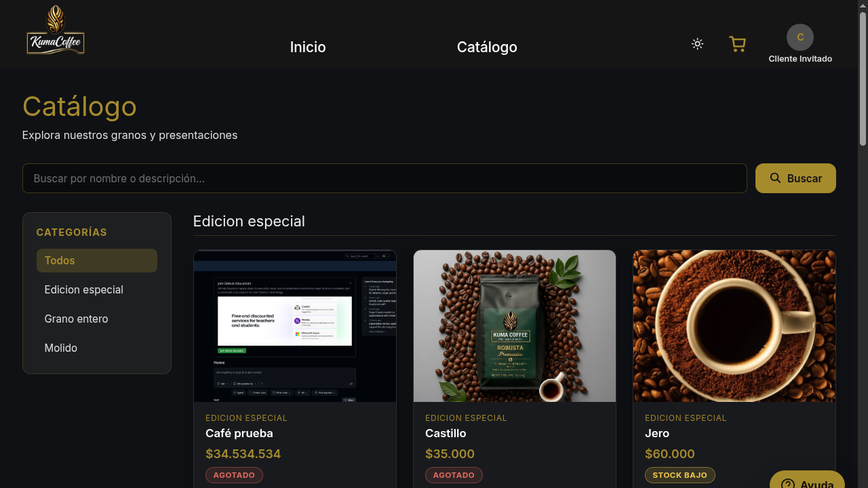Select the Todos category
Screen dimensions: 868x488
[x=97, y=260]
